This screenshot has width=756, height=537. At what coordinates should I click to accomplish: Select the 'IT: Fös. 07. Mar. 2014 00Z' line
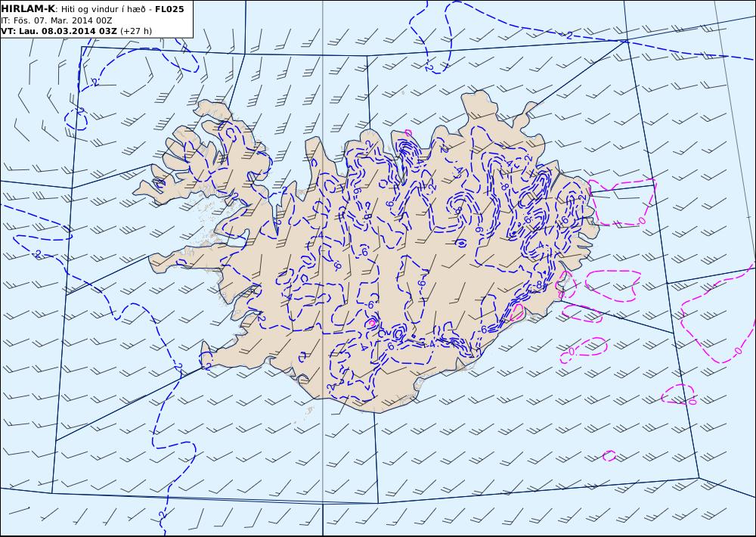point(57,20)
